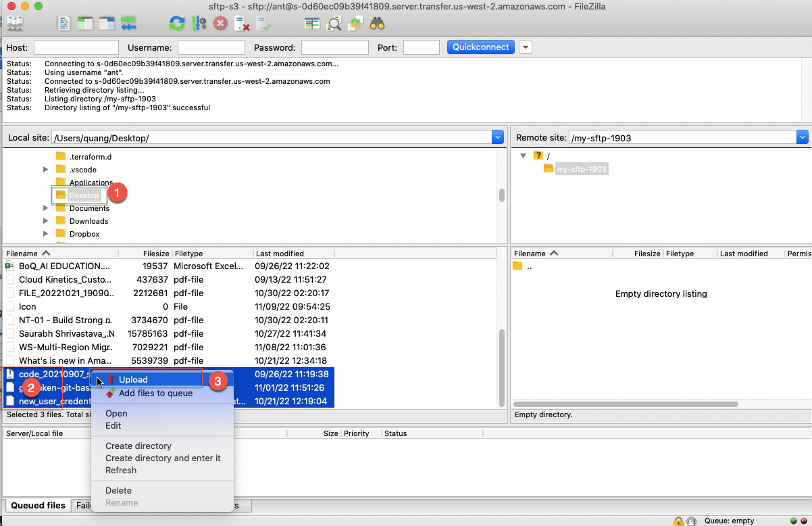Click the Local site path field
Image resolution: width=812 pixels, height=526 pixels.
pos(272,137)
